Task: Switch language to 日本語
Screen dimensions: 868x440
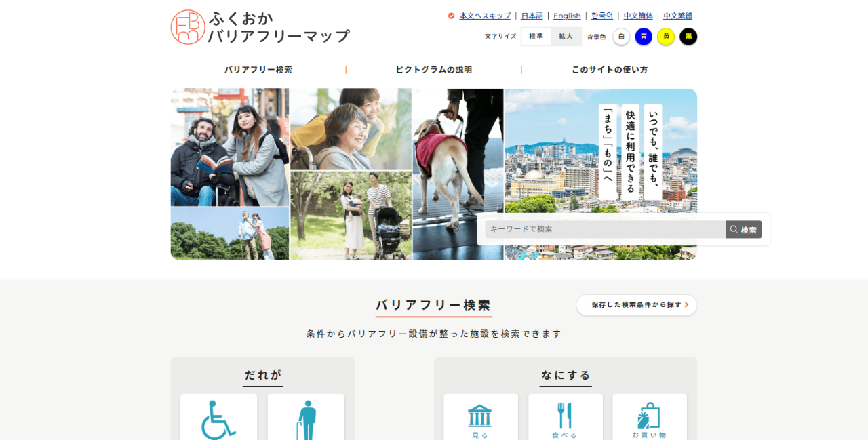Action: [x=532, y=16]
